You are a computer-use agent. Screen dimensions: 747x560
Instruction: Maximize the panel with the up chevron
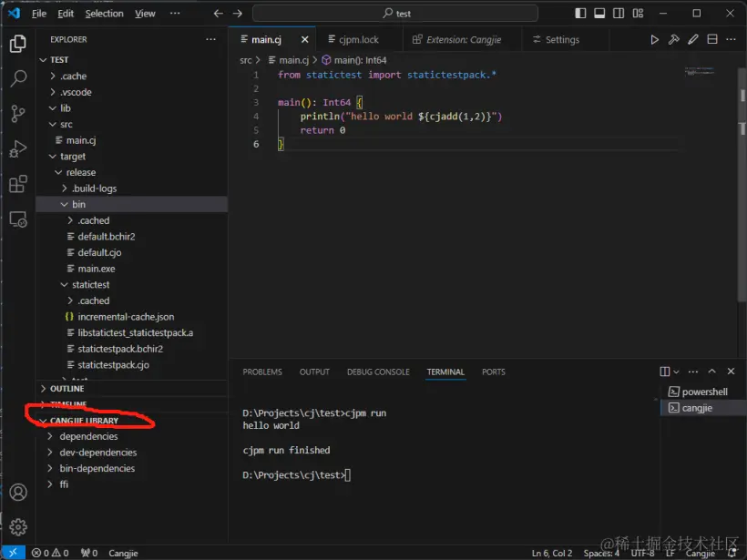tap(711, 372)
